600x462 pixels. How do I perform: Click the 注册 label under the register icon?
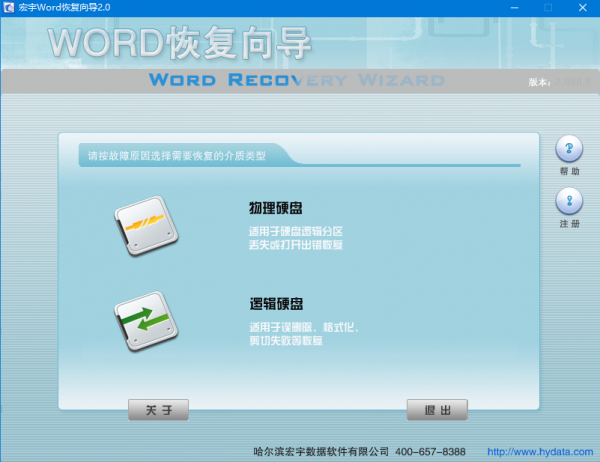(569, 224)
